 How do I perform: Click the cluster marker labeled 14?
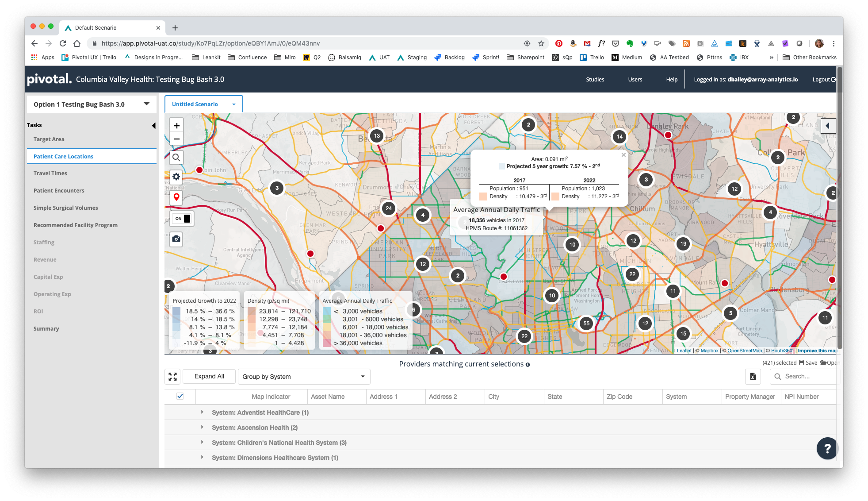pos(619,137)
